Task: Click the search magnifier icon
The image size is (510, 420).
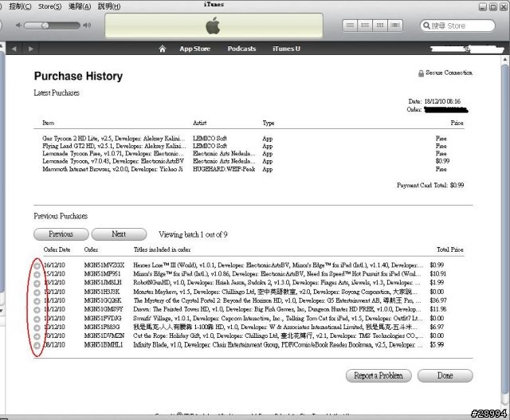Action: 426,26
